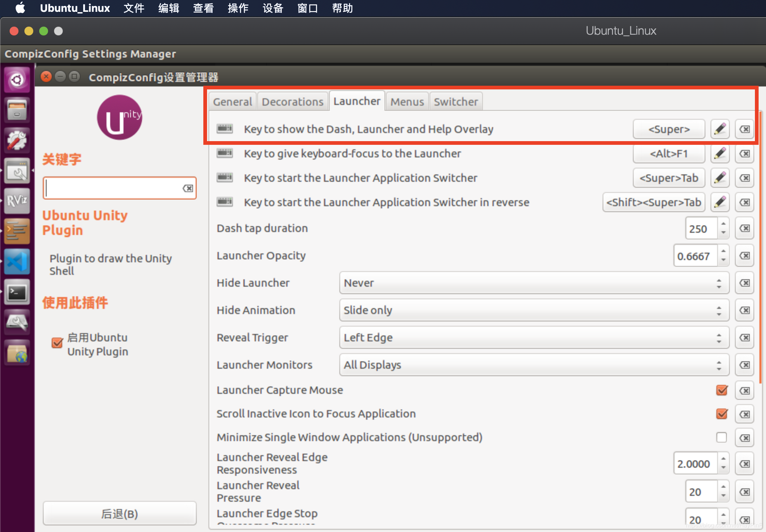This screenshot has width=766, height=532.
Task: Uncheck the enable Ubuntu Unity Plugin box
Action: pos(57,343)
